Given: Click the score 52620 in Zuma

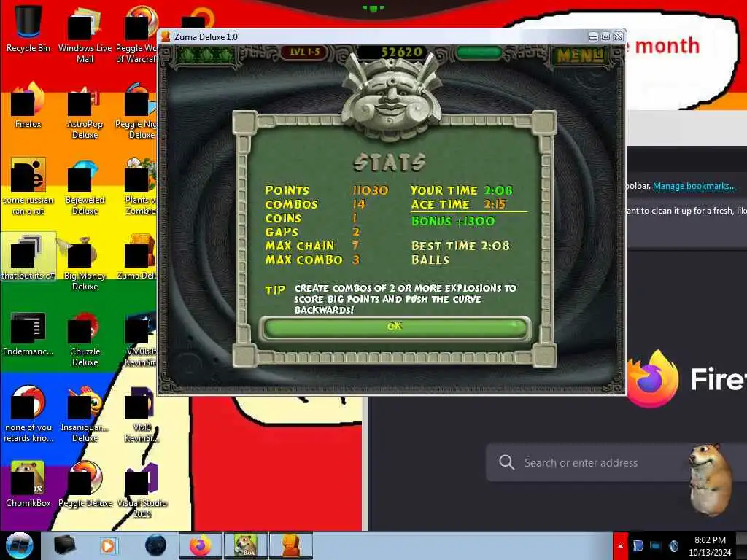Looking at the screenshot, I should 402,52.
